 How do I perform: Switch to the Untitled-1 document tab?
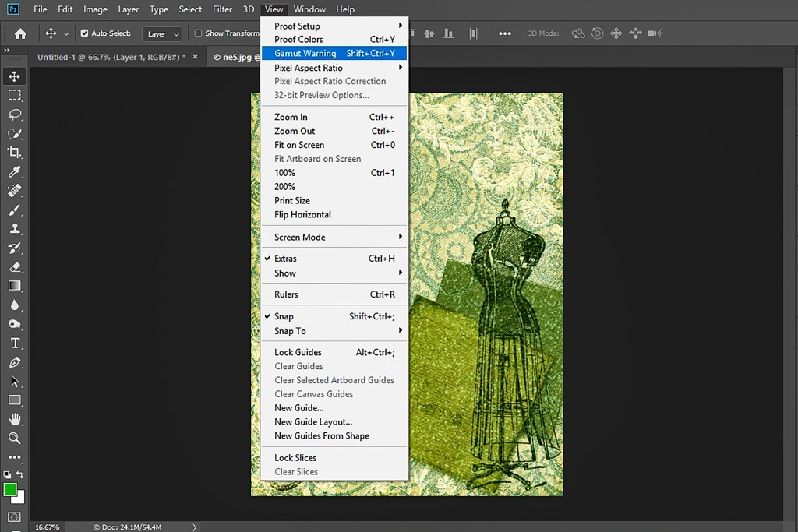click(x=111, y=57)
